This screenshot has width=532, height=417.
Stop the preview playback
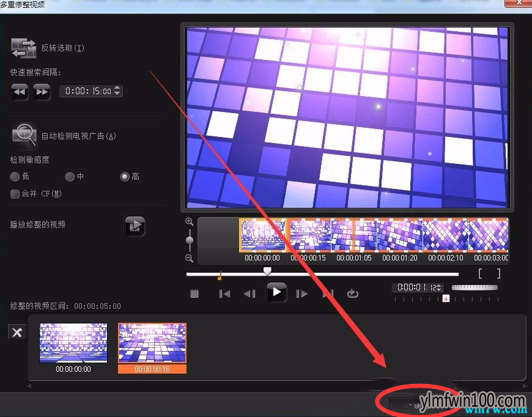(194, 293)
